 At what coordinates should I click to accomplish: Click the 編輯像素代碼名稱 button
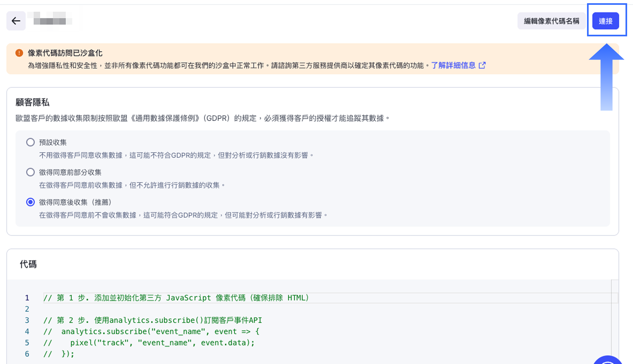(551, 21)
